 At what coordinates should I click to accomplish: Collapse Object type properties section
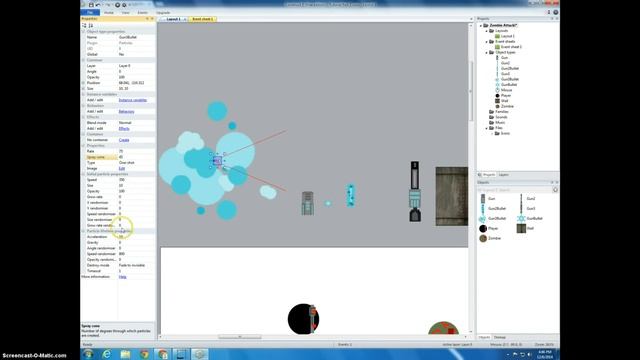[84, 31]
